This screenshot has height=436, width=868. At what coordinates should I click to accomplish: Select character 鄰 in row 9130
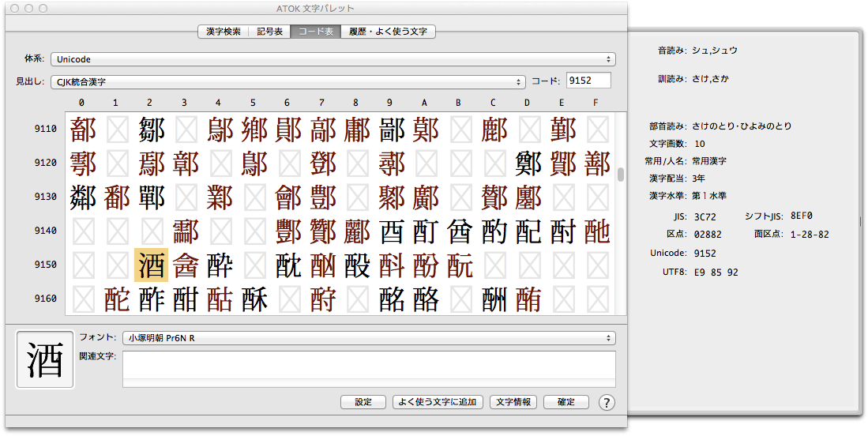click(x=83, y=197)
